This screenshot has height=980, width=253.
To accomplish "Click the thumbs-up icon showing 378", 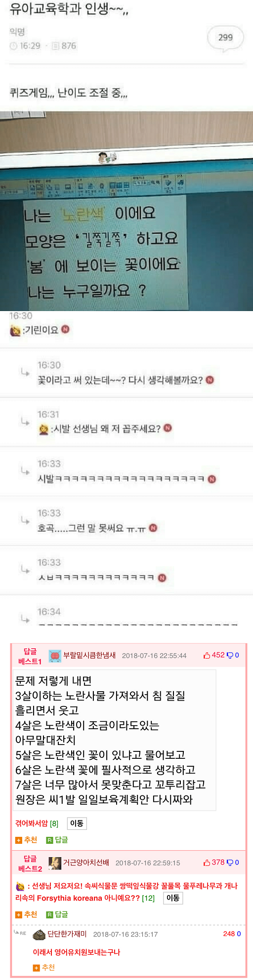I will [x=207, y=862].
